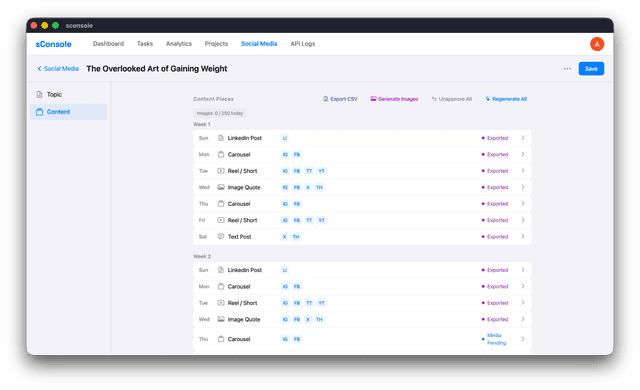Go back to Social Media list
640x390 pixels.
coord(58,69)
